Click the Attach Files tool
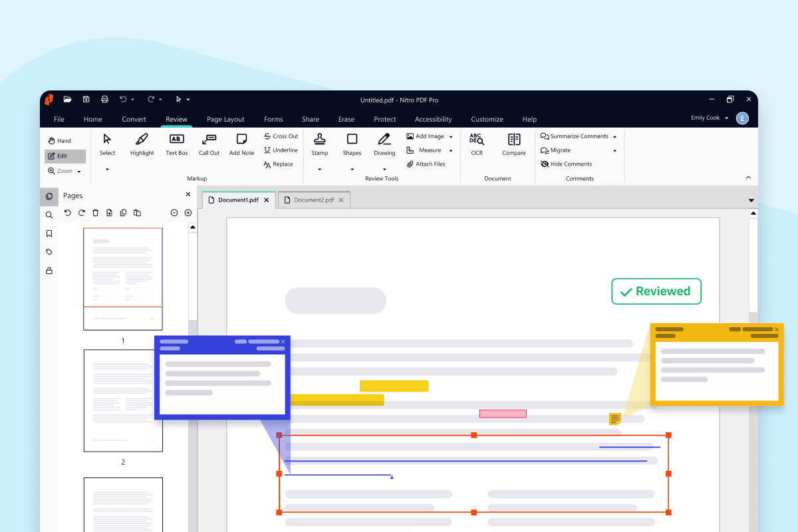The image size is (798, 532). click(428, 164)
